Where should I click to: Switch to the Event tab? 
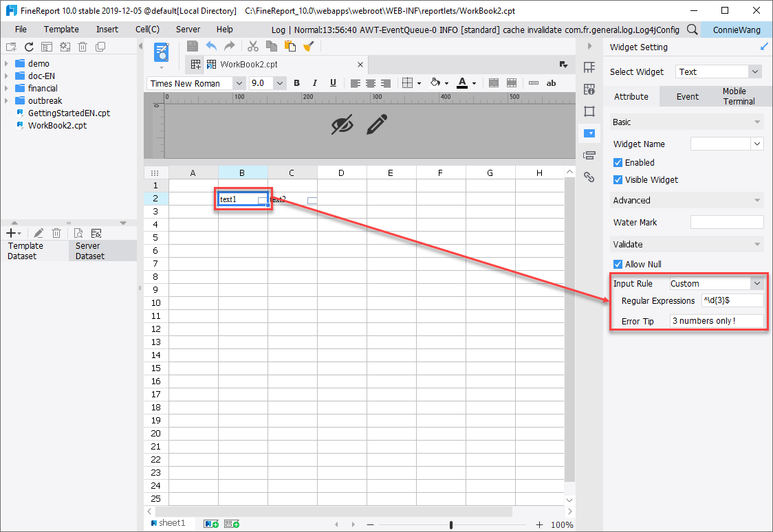[x=687, y=96]
